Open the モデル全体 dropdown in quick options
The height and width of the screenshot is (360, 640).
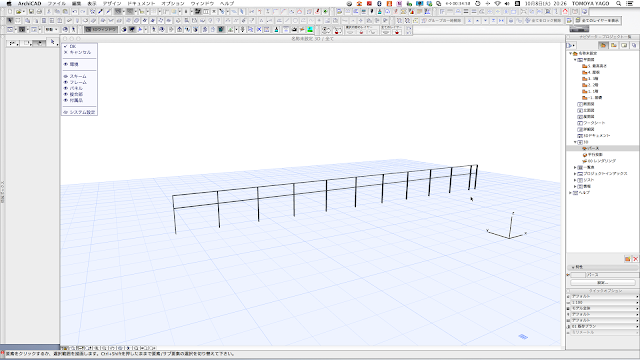point(603,308)
